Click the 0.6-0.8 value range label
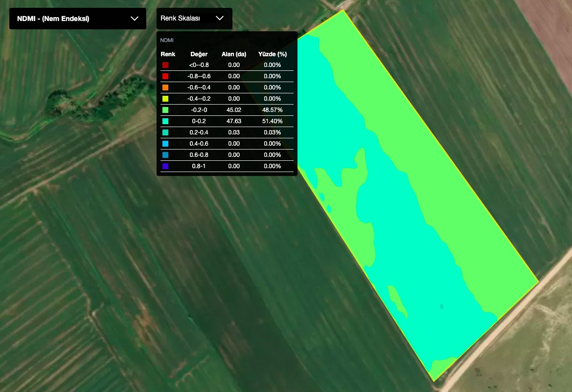Viewport: 572px width, 392px height. point(199,155)
